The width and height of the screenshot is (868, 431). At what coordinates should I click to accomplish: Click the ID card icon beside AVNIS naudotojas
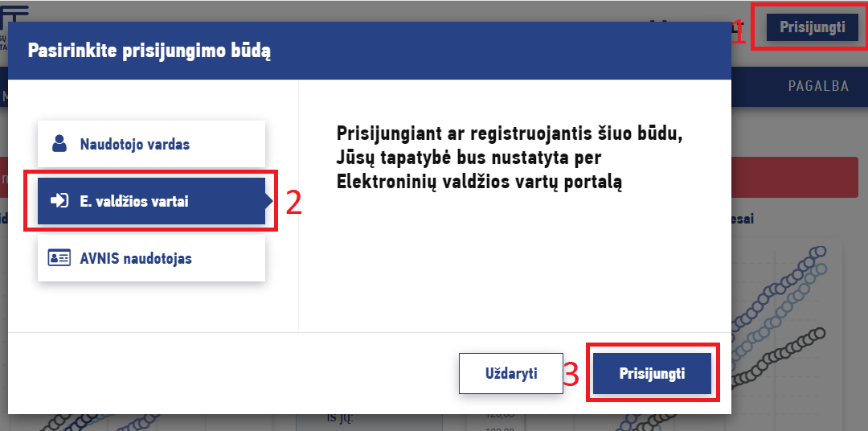pyautogui.click(x=59, y=258)
